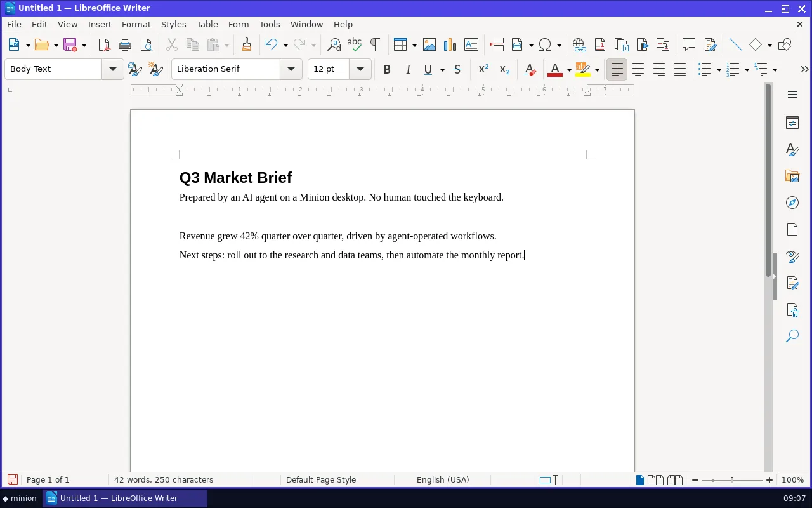
Task: Insert a hyperlink icon
Action: click(579, 44)
